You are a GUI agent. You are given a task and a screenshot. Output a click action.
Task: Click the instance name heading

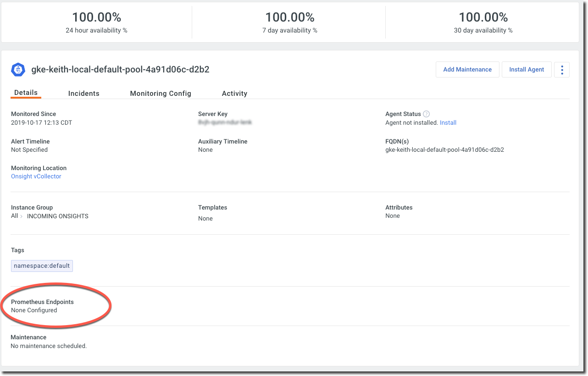[x=120, y=70]
